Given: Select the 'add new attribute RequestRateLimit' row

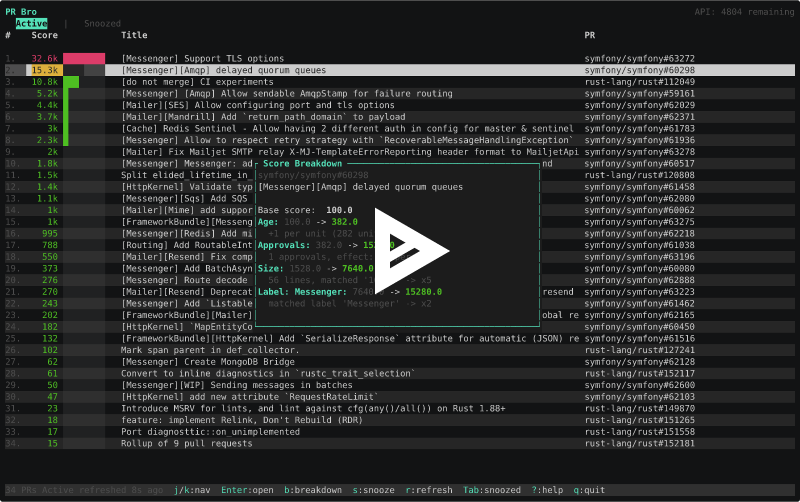Looking at the screenshot, I should pos(400,397).
